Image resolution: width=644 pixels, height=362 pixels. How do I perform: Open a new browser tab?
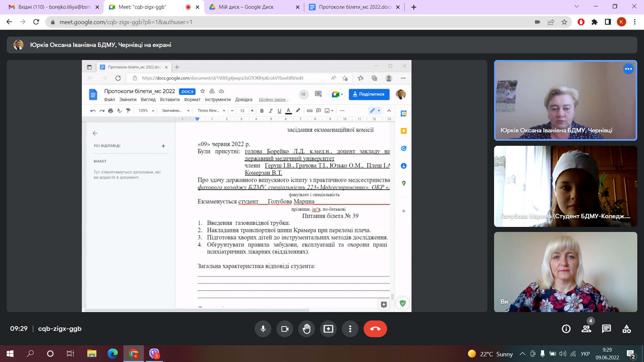point(414,7)
